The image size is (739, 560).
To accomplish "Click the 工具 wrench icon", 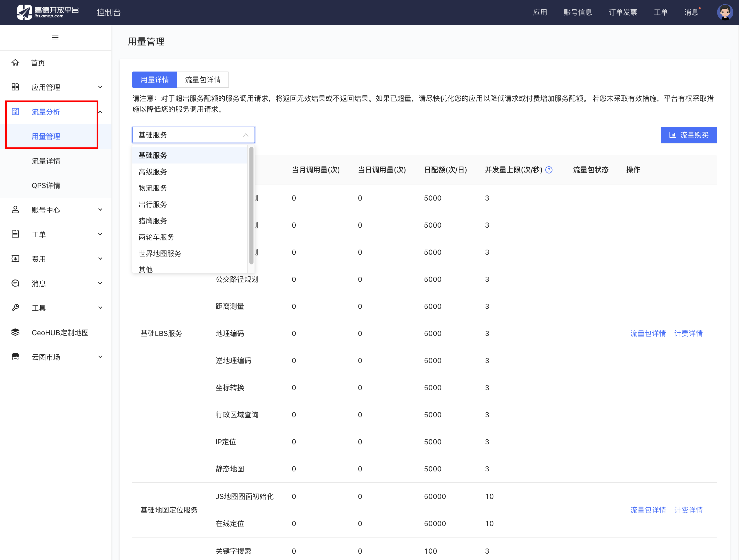I will [x=15, y=308].
